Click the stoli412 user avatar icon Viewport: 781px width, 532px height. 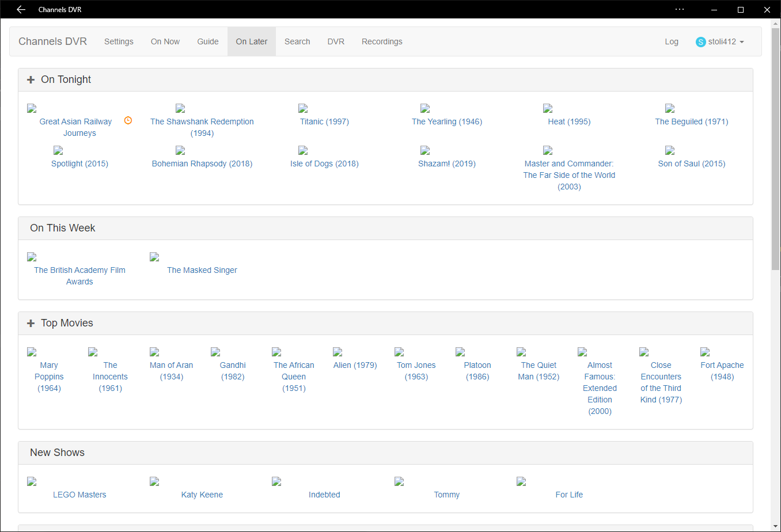[700, 42]
